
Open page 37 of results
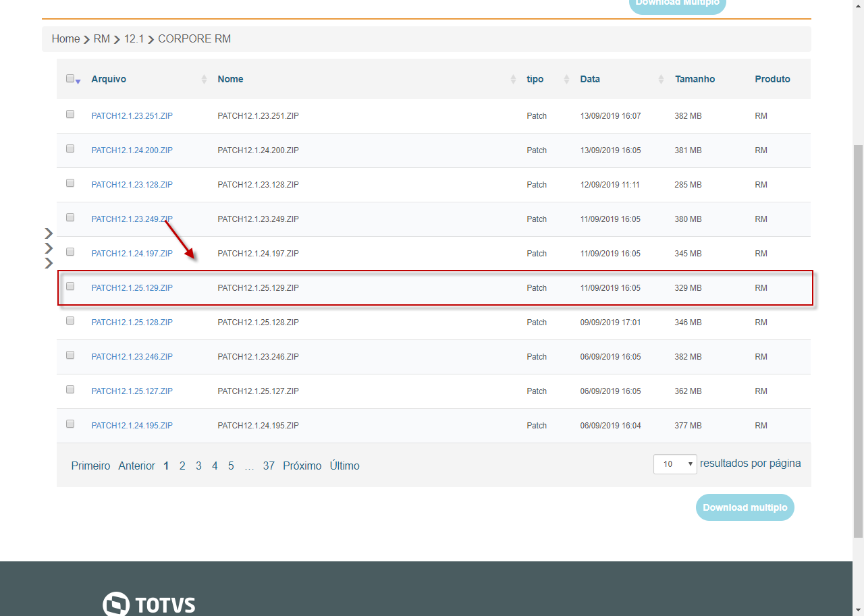[x=269, y=466]
